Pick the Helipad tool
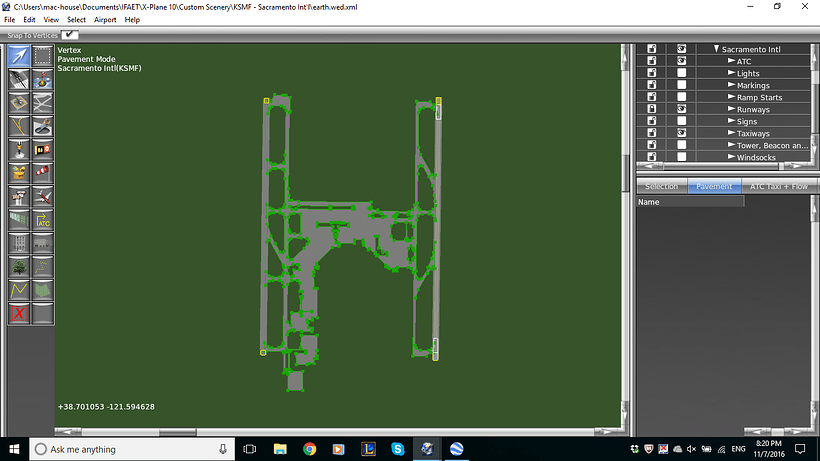The width and height of the screenshot is (820, 461). 19,103
